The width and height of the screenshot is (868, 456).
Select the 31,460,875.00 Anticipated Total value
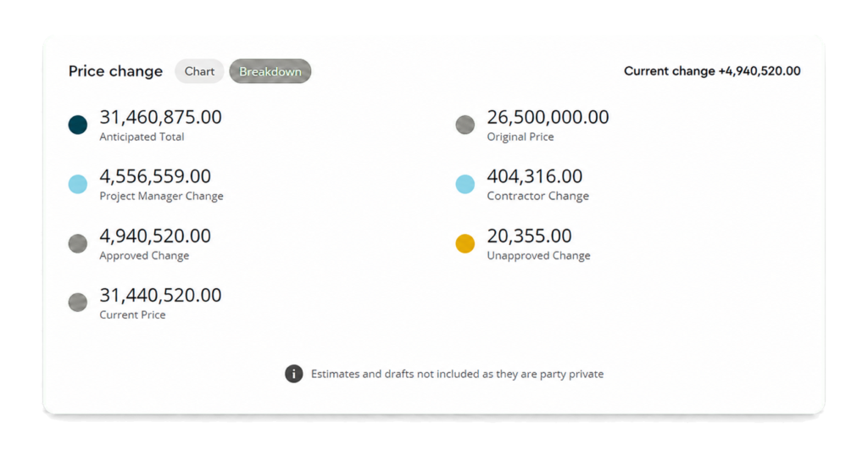160,117
